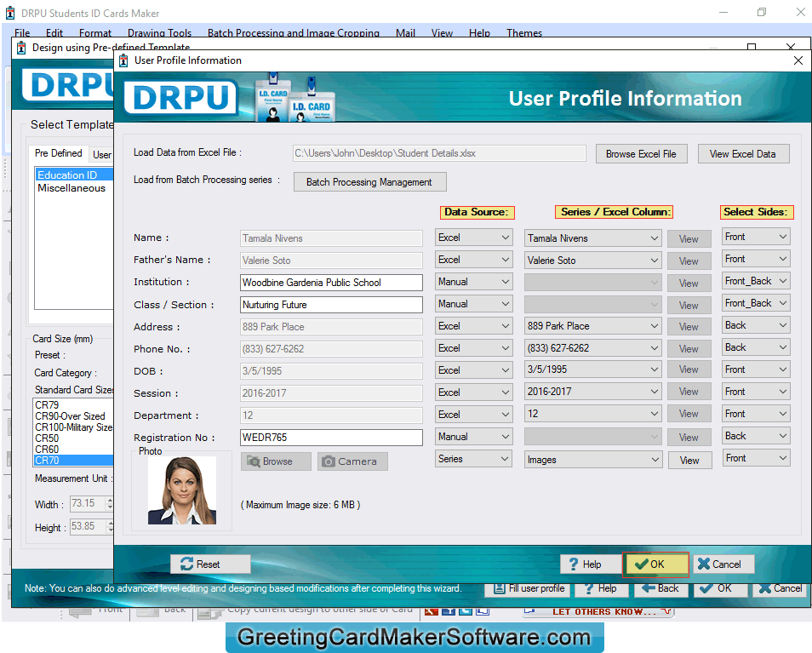Viewport: 812px width, 653px height.
Task: Select Miscellaneous template category
Action: coord(71,188)
